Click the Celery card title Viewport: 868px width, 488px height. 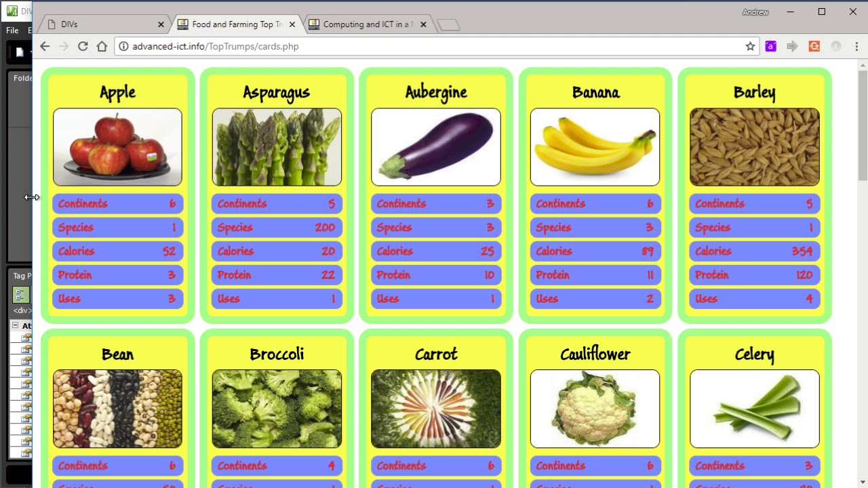(754, 354)
